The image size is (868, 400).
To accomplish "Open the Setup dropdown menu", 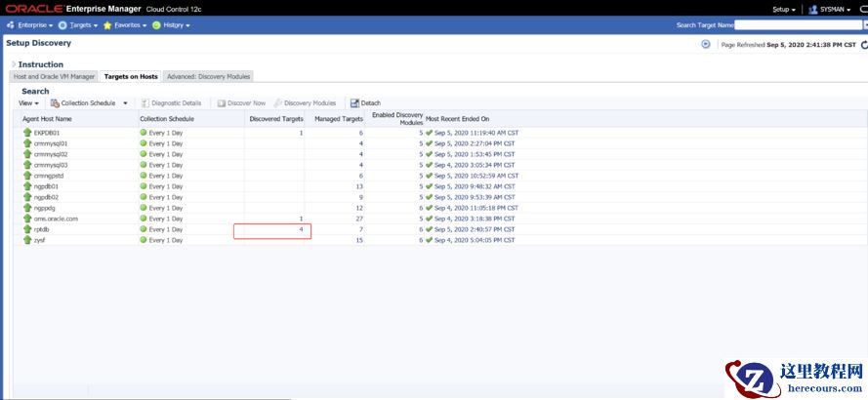I will click(x=783, y=9).
